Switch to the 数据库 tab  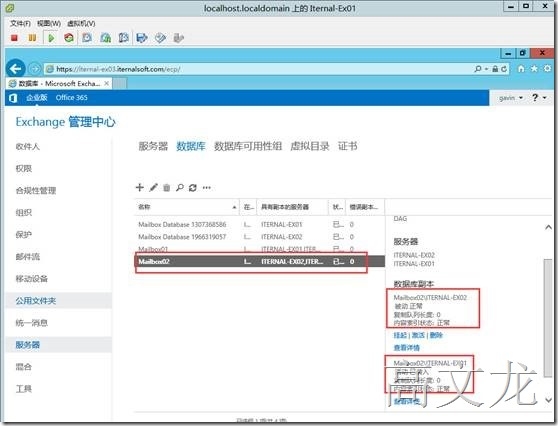click(191, 146)
